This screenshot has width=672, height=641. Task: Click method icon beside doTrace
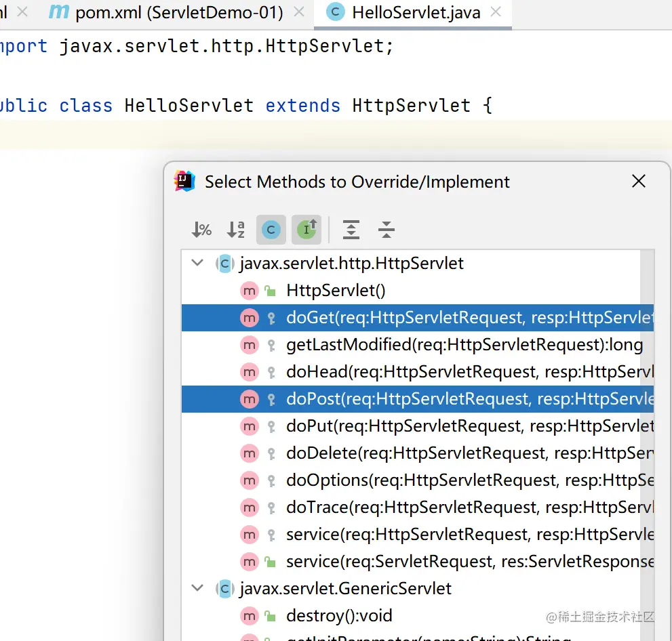249,508
